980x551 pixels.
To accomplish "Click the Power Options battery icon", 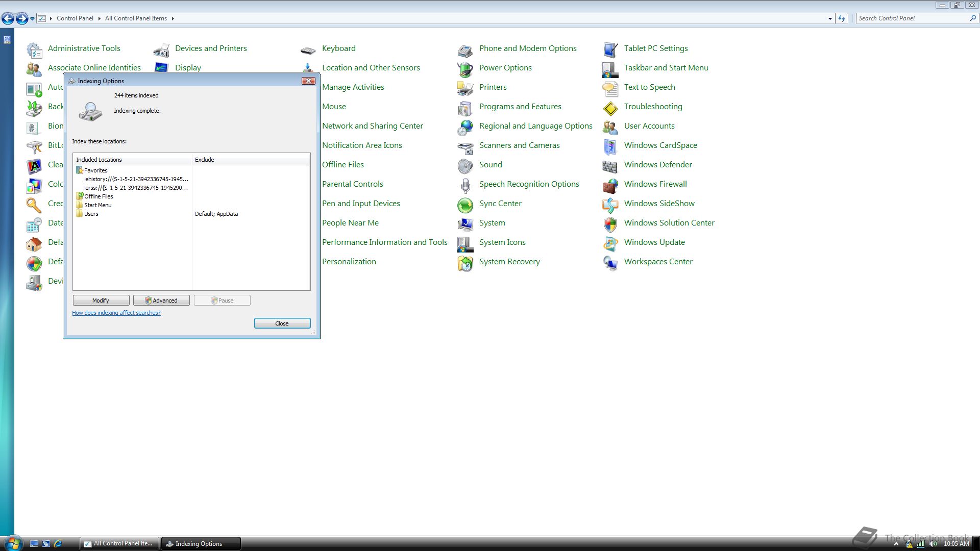I will click(x=465, y=69).
